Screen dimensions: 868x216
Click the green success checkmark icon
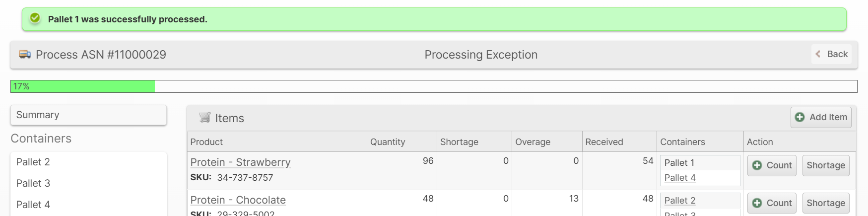point(35,18)
